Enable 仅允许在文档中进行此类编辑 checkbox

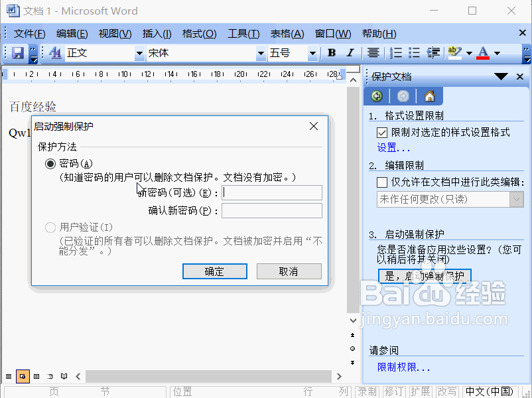(x=381, y=181)
